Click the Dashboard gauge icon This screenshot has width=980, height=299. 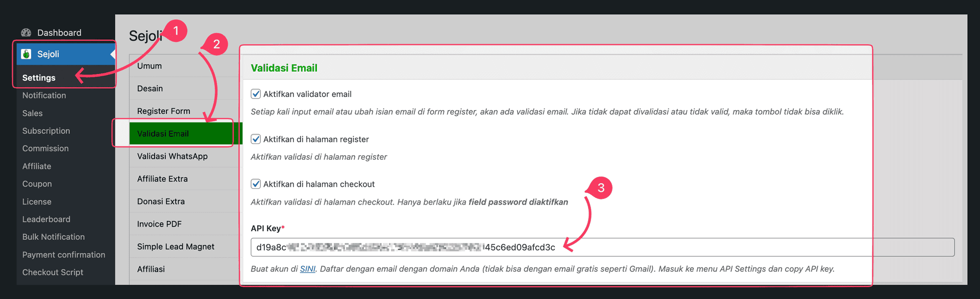click(26, 33)
